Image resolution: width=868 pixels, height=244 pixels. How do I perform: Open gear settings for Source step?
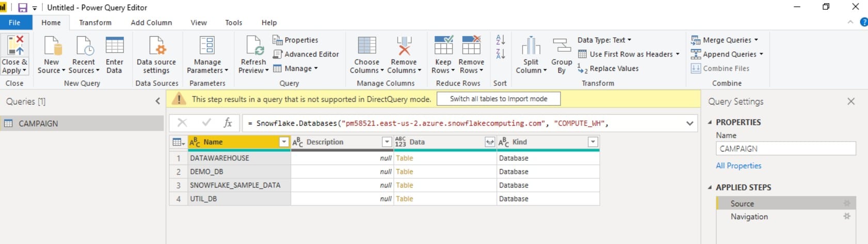846,203
